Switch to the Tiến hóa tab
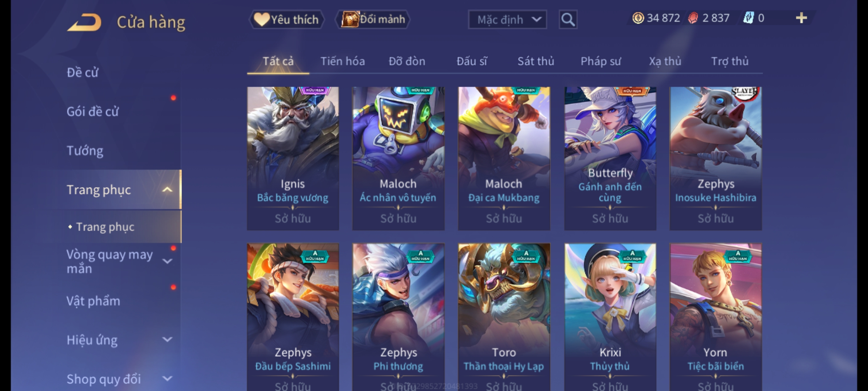Screen dimensions: 868x391 pyautogui.click(x=342, y=61)
